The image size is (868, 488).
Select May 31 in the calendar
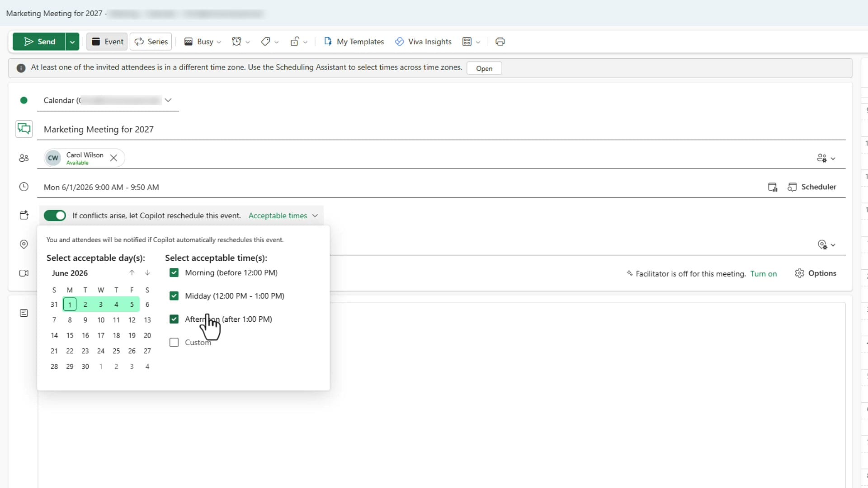pos(54,305)
